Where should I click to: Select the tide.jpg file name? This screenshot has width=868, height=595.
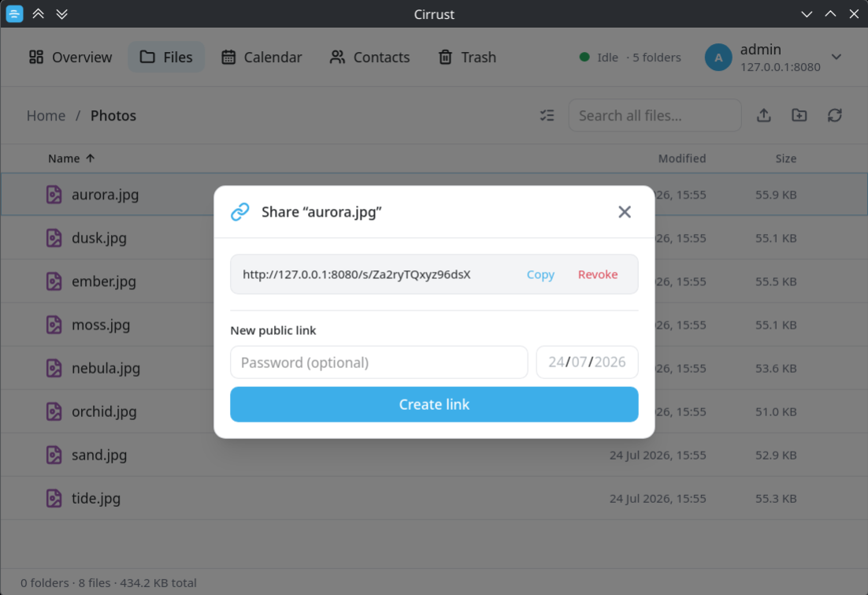tap(96, 498)
